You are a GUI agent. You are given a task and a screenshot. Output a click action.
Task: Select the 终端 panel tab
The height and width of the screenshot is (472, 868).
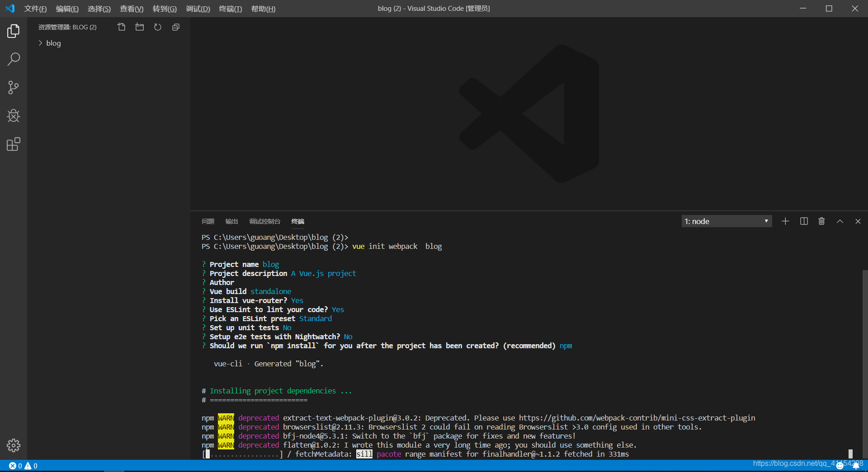pos(297,221)
